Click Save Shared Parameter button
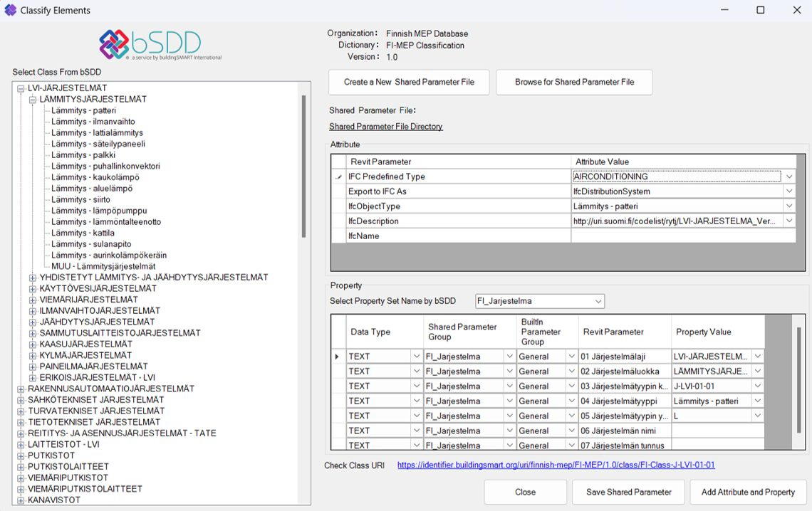Viewport: 812px width, 511px height. pos(628,492)
